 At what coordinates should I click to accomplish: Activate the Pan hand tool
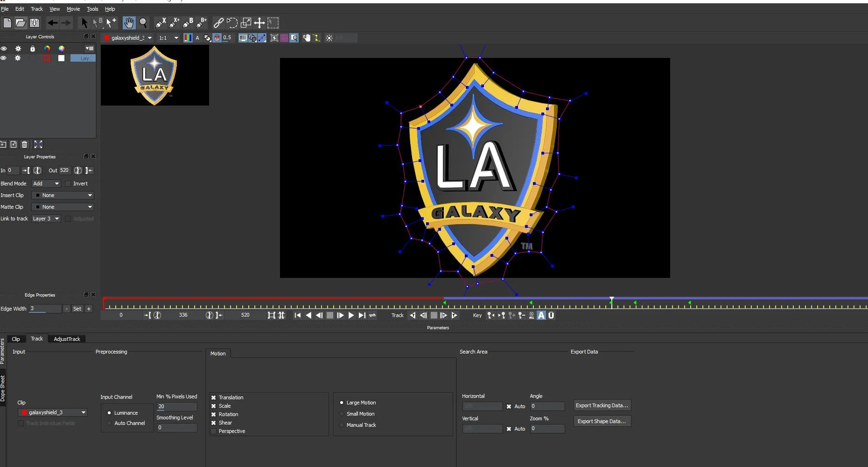[129, 22]
